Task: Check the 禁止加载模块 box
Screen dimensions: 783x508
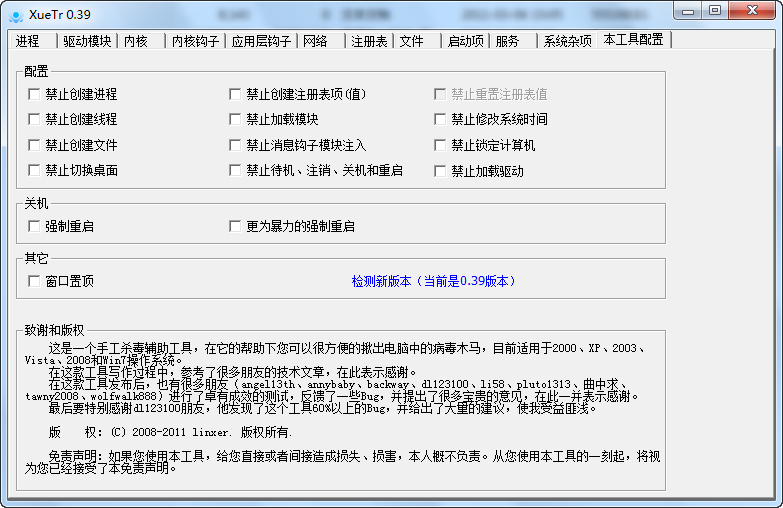Action: 235,119
